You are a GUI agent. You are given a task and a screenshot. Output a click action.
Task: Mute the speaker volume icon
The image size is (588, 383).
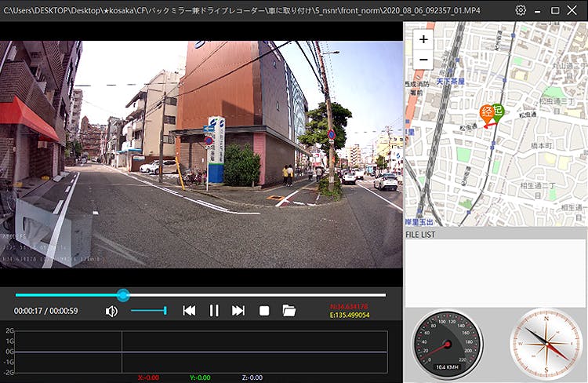pos(112,311)
